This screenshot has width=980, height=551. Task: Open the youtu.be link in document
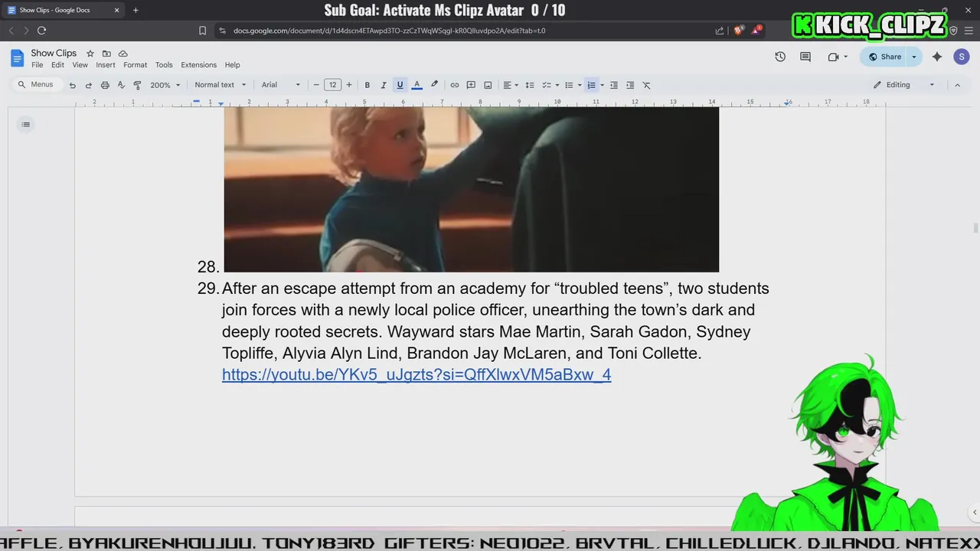[x=416, y=374]
